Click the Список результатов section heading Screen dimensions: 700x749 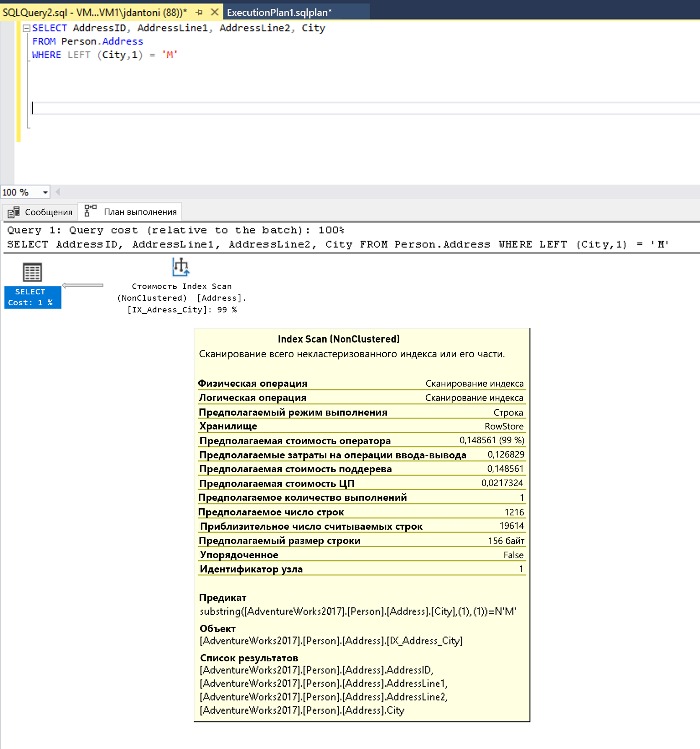pos(249,658)
